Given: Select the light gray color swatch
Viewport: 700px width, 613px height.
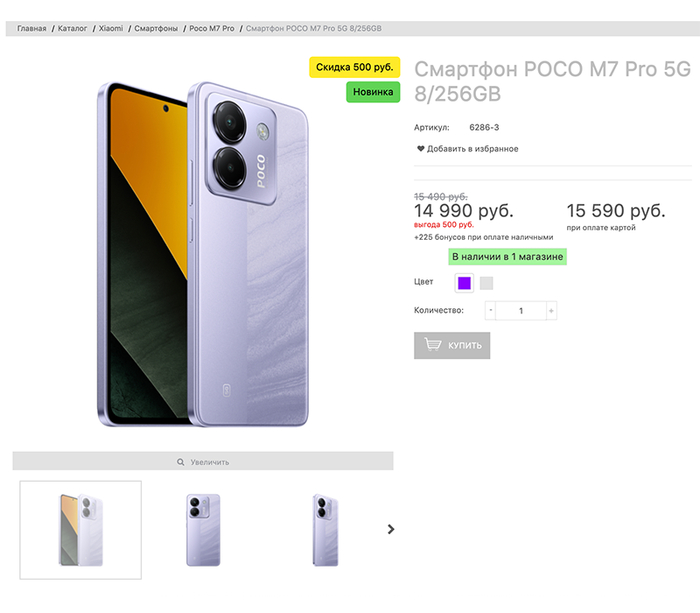Looking at the screenshot, I should [487, 283].
